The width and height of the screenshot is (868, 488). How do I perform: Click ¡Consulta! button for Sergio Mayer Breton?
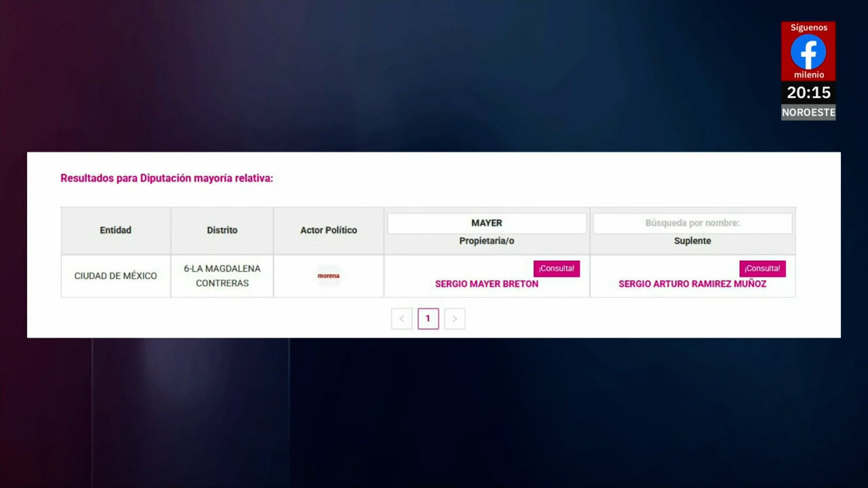pos(556,268)
